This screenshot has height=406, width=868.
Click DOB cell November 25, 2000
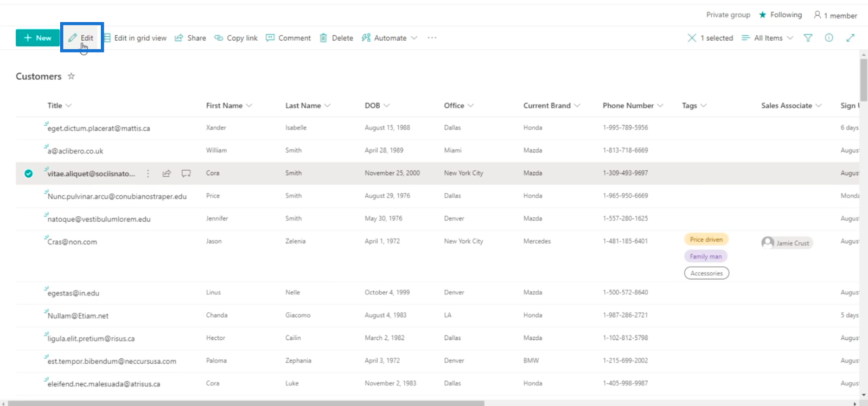point(392,173)
